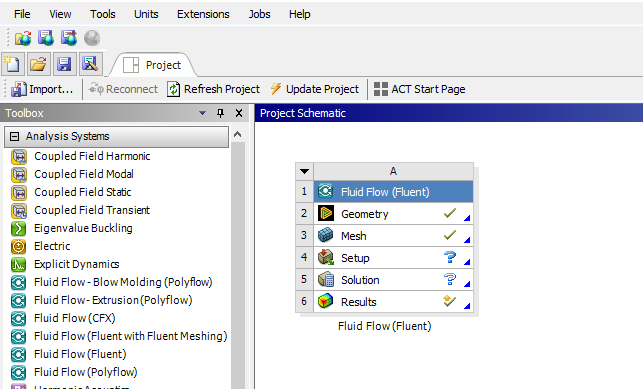The width and height of the screenshot is (643, 389).
Task: Open the View menu
Action: 60,14
